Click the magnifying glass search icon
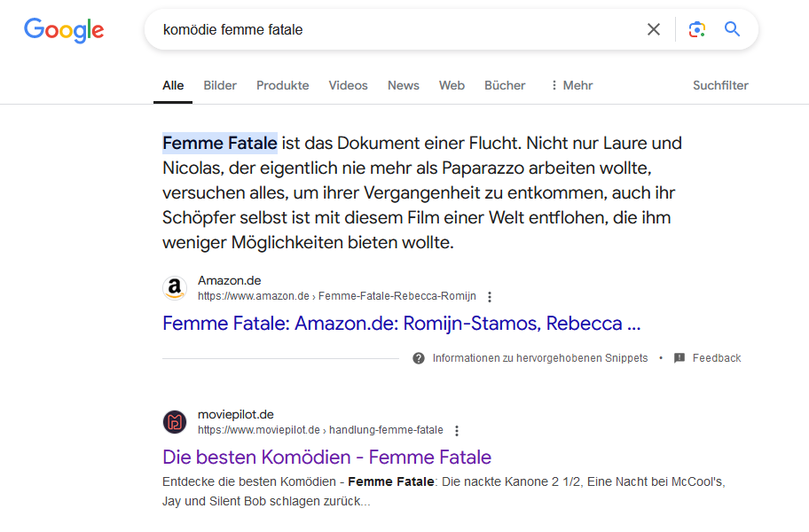Screen dimensions: 809x532 (x=732, y=29)
